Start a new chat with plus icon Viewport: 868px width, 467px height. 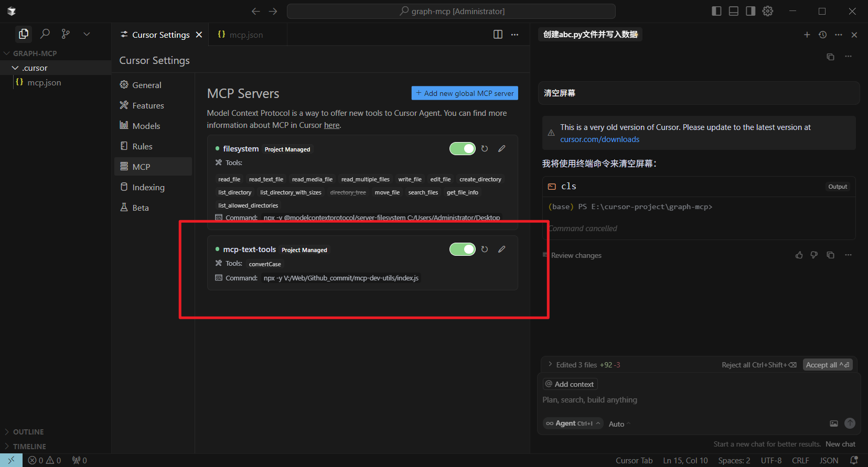click(807, 35)
